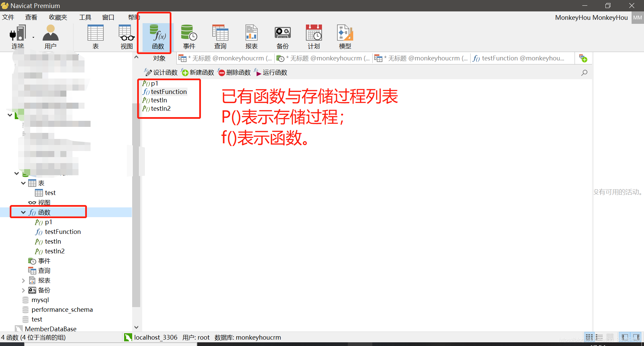Screen dimensions: 644x346
Task: Select the 报表 toolbar icon
Action: [252, 37]
